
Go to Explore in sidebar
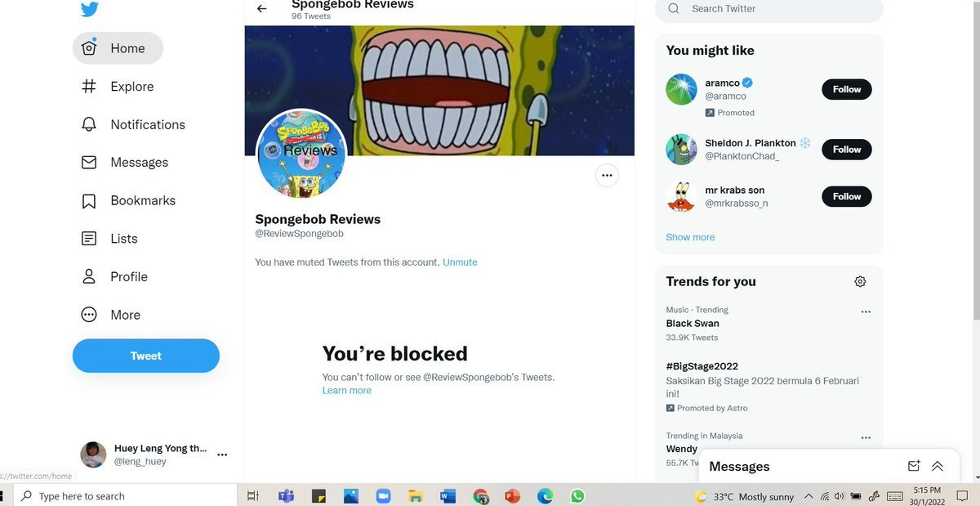coord(118,87)
